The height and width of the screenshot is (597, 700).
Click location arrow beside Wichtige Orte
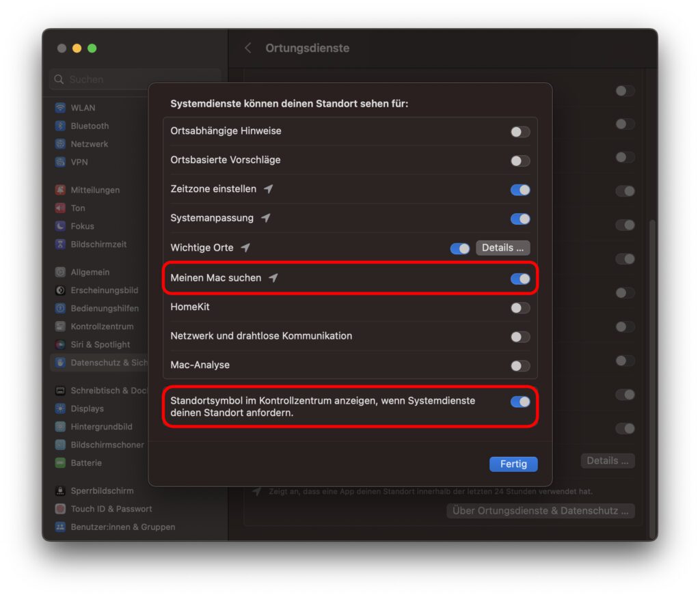point(245,248)
